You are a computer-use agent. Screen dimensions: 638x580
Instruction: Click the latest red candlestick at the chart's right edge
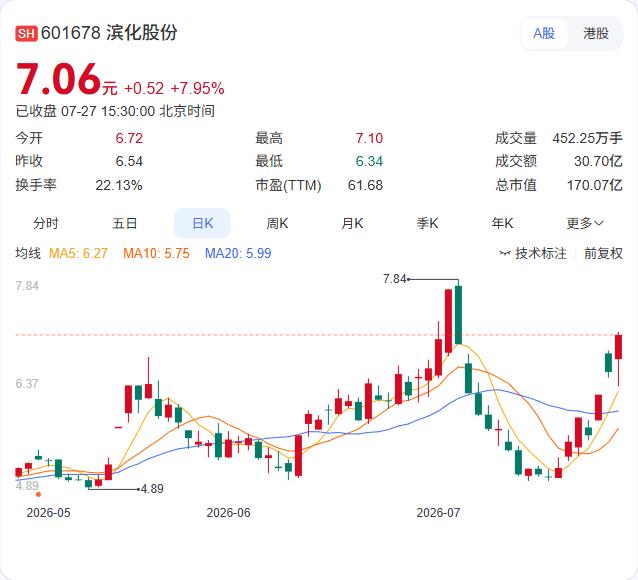pos(618,347)
